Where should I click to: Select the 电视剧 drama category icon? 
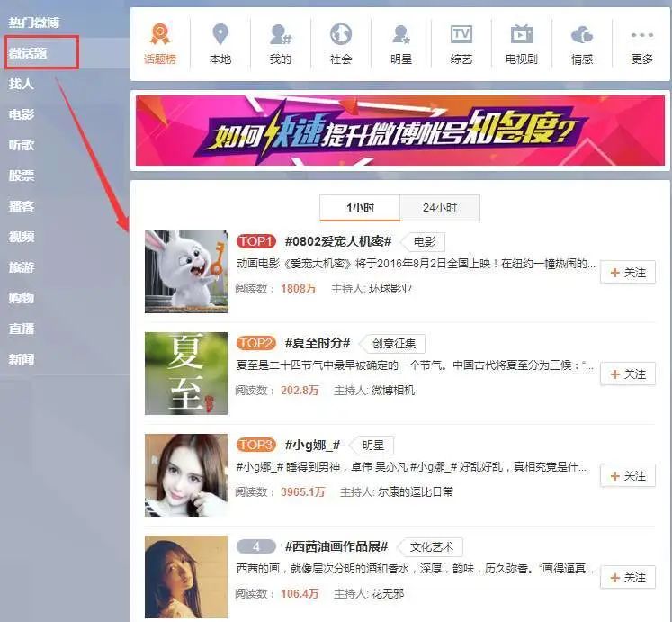pos(522,36)
